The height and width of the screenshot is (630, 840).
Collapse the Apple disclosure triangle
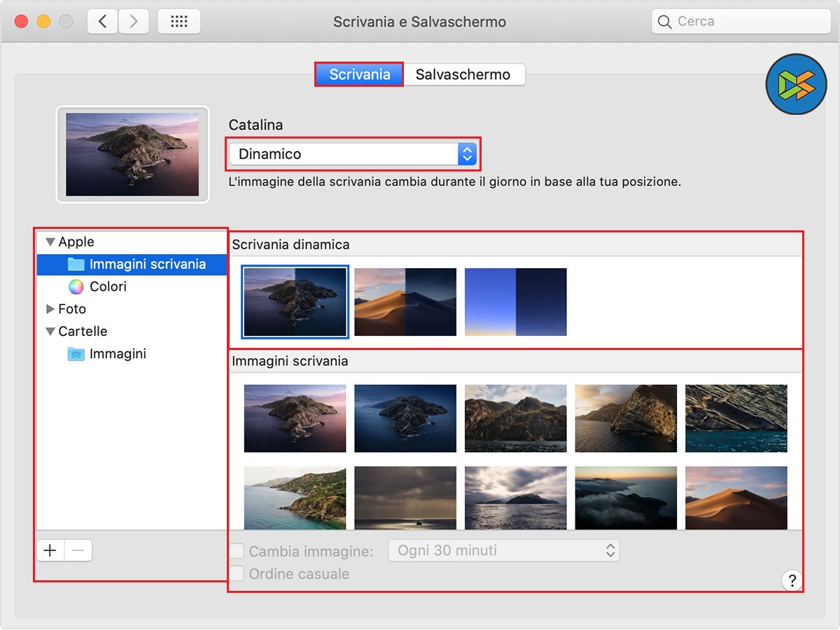tap(50, 242)
